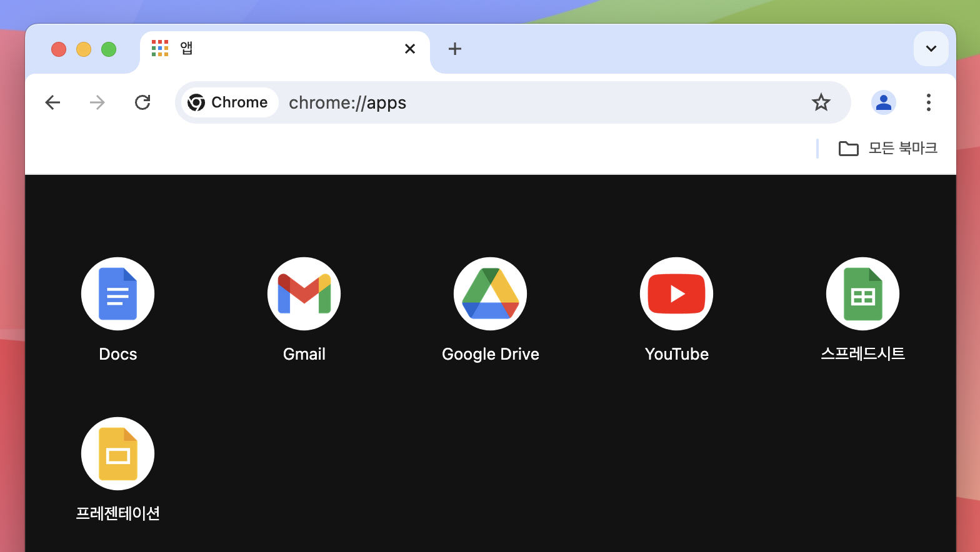Open the 모든 북마크 folder
Viewport: 980px width, 552px height.
(x=888, y=149)
